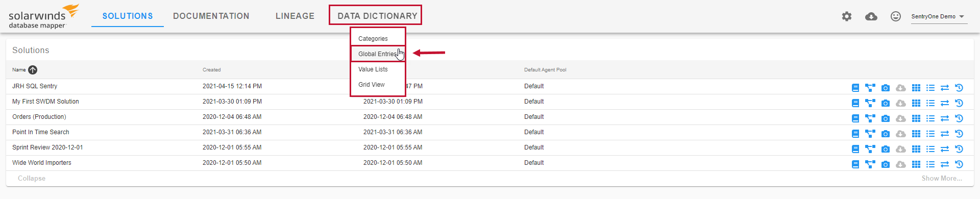Click the Collapse link
Screen dimensions: 980x199
click(32, 179)
